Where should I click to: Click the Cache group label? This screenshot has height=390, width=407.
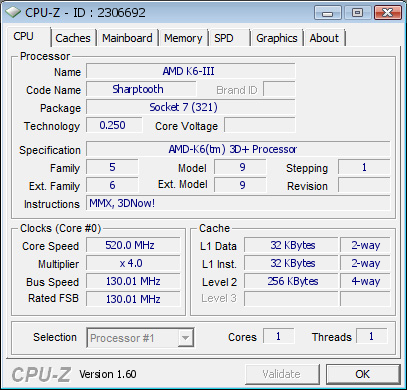click(214, 228)
